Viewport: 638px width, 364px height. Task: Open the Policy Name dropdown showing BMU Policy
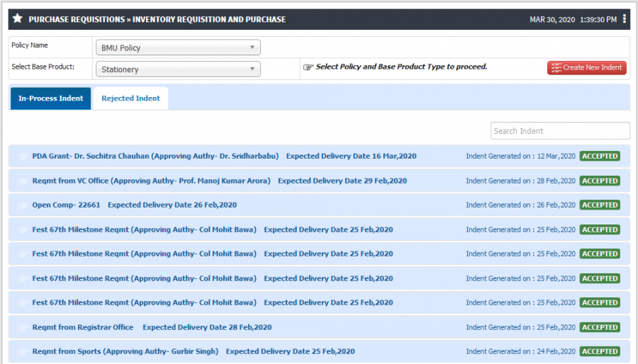(x=178, y=47)
